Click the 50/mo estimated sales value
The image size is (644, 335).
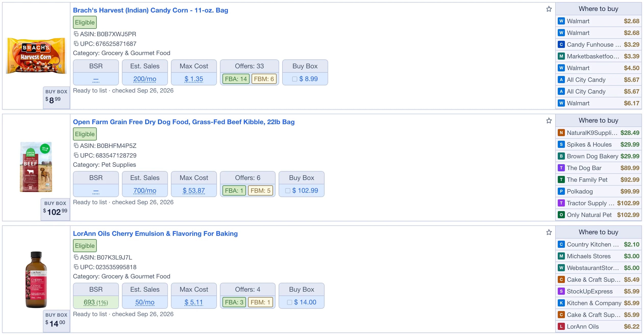[145, 302]
